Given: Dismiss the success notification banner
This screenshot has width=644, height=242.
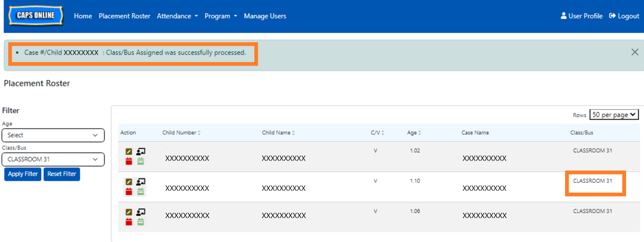Looking at the screenshot, I should coord(635,52).
